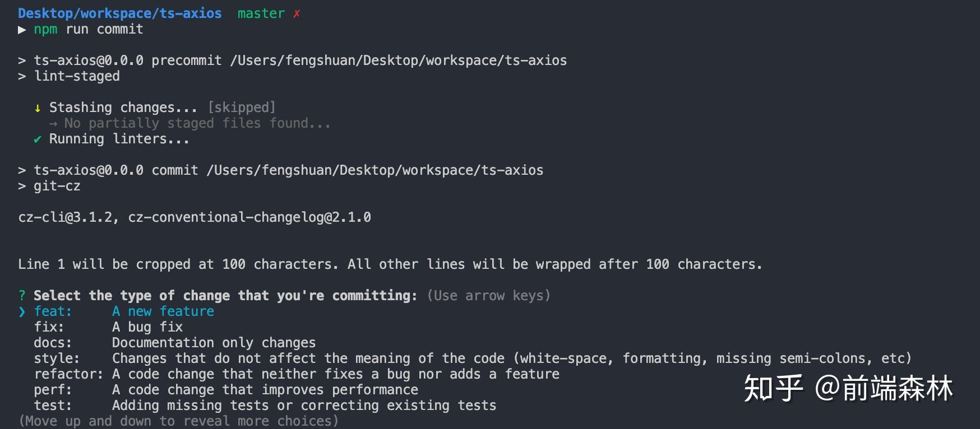
Task: Click the '[skipped]' status label
Action: pyautogui.click(x=242, y=108)
